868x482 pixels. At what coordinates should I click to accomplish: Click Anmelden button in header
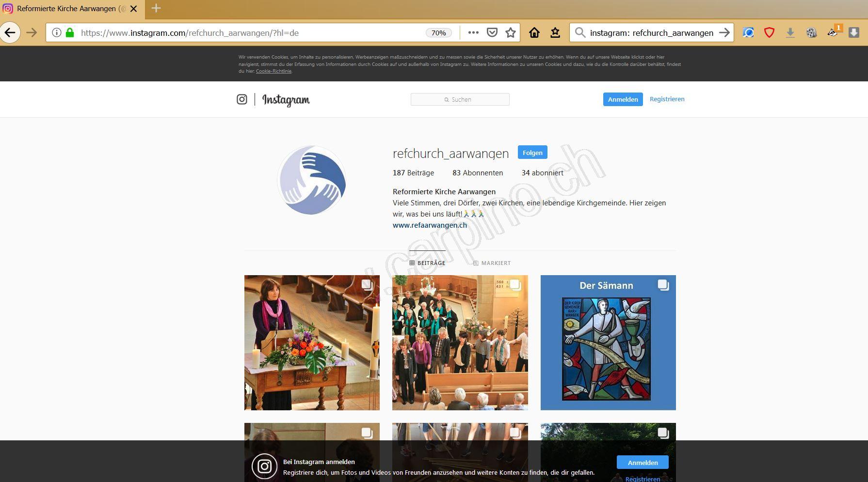tap(623, 99)
